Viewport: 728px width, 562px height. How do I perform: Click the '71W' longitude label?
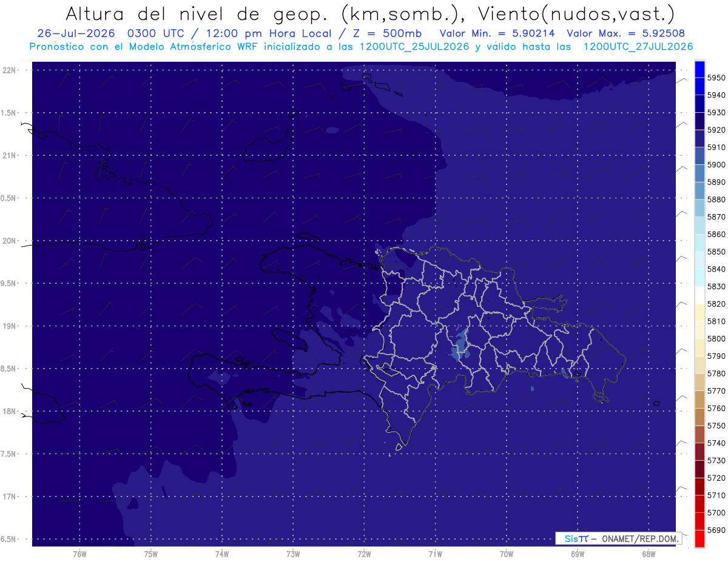tap(435, 554)
